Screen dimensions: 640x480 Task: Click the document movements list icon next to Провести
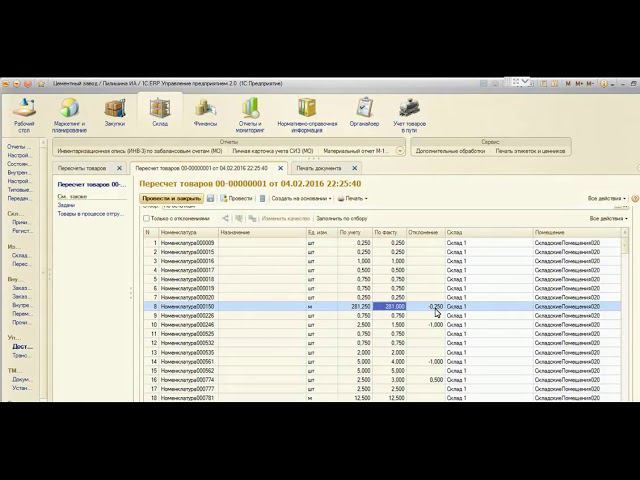pyautogui.click(x=262, y=198)
